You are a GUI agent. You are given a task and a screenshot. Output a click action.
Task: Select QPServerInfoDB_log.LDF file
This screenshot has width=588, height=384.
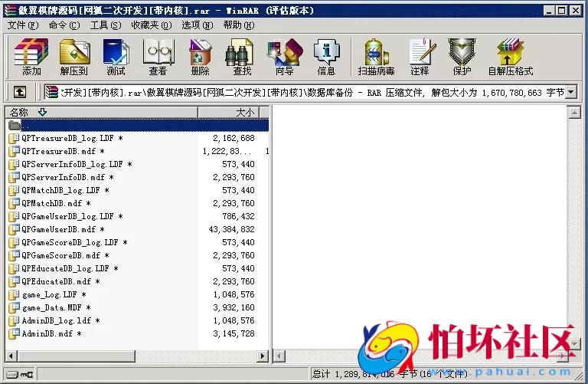77,165
